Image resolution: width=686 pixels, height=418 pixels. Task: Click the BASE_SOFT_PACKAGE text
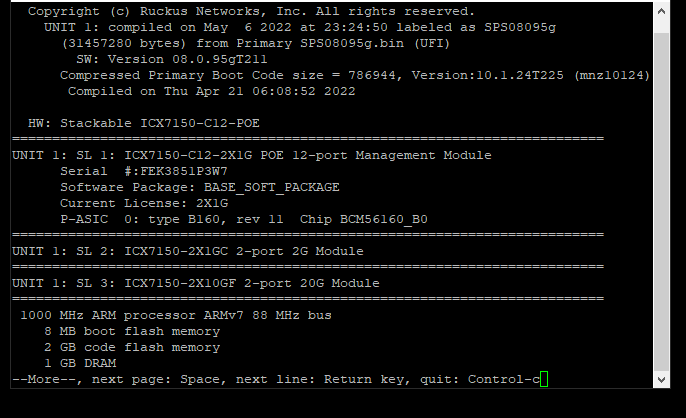click(x=271, y=187)
